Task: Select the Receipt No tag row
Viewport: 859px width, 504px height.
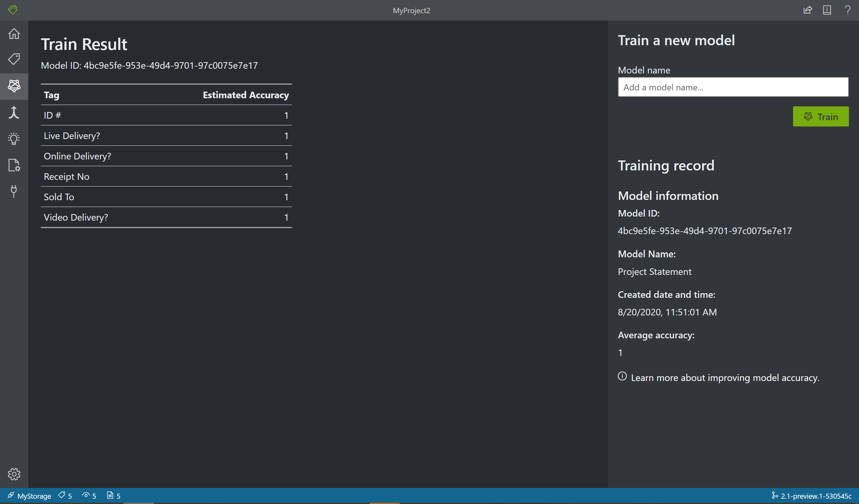Action: 166,176
